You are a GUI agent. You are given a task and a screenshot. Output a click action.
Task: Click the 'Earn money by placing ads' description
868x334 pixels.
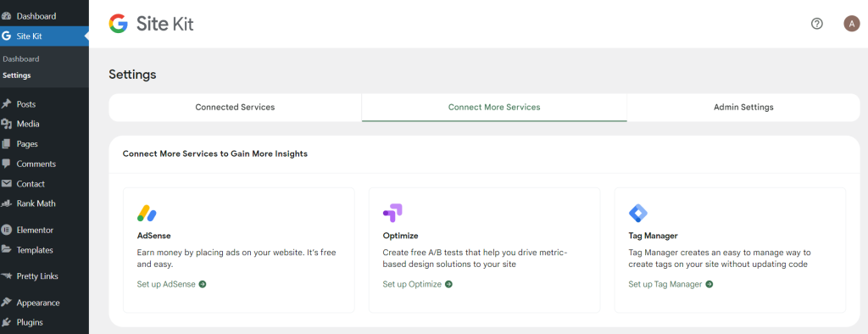click(236, 258)
